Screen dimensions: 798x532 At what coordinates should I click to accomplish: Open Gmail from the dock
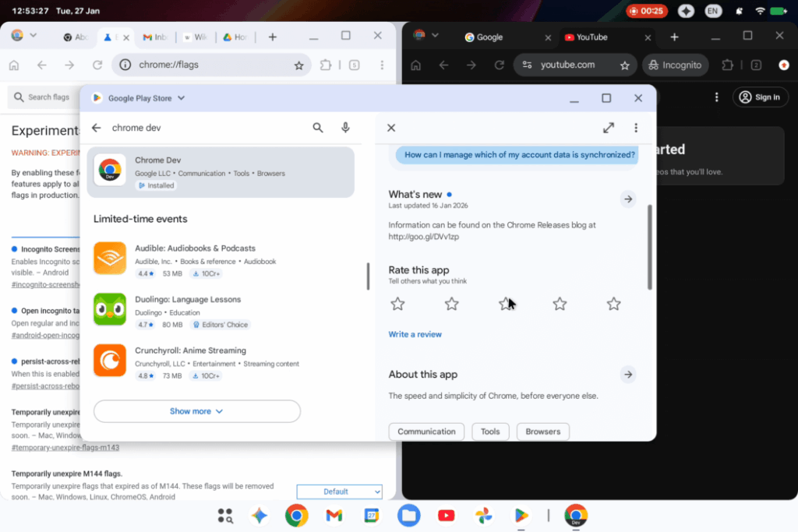click(334, 516)
